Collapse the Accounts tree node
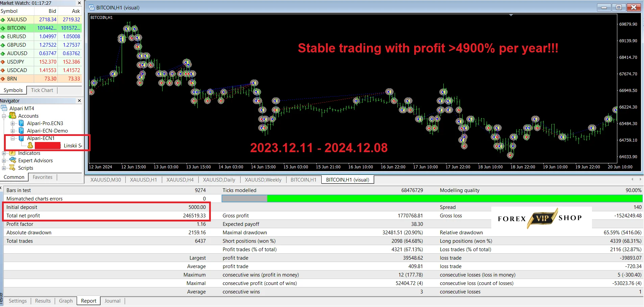Viewport: 644px width, 307px height. click(x=4, y=116)
